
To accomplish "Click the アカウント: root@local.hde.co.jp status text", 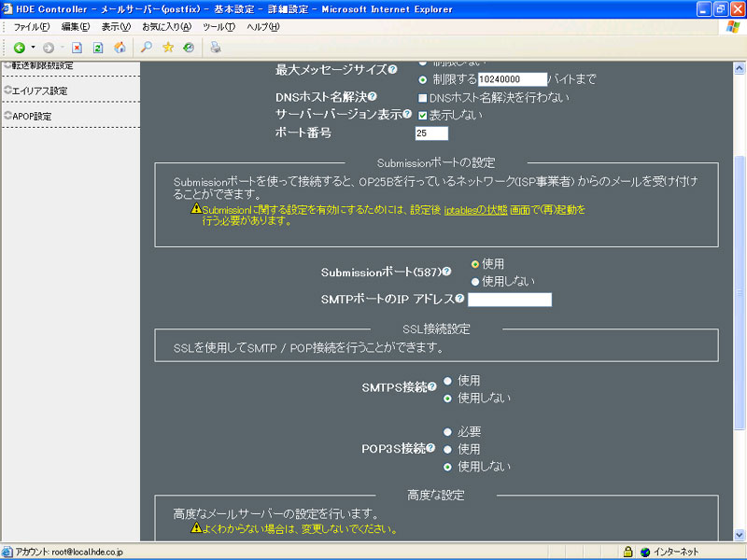I will pos(69,552).
